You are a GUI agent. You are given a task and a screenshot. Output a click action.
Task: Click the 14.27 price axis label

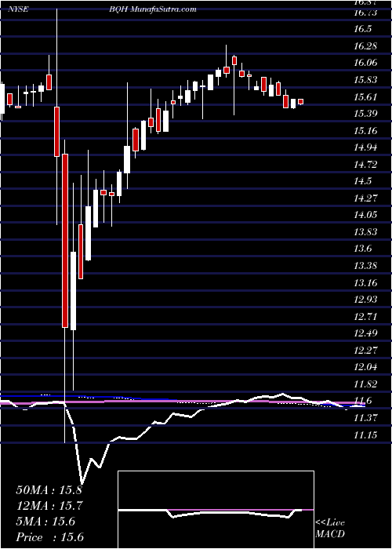[x=365, y=198]
